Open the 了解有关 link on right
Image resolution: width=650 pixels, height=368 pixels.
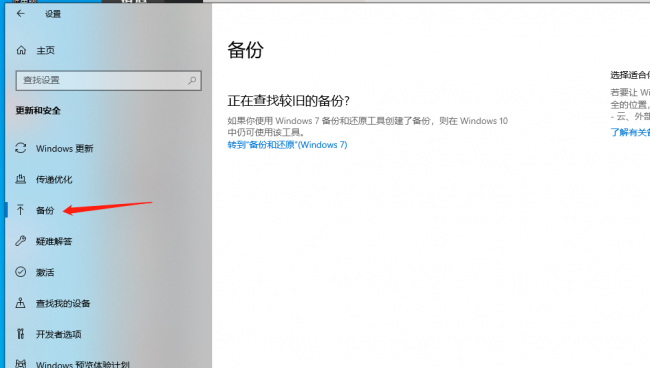pos(630,132)
